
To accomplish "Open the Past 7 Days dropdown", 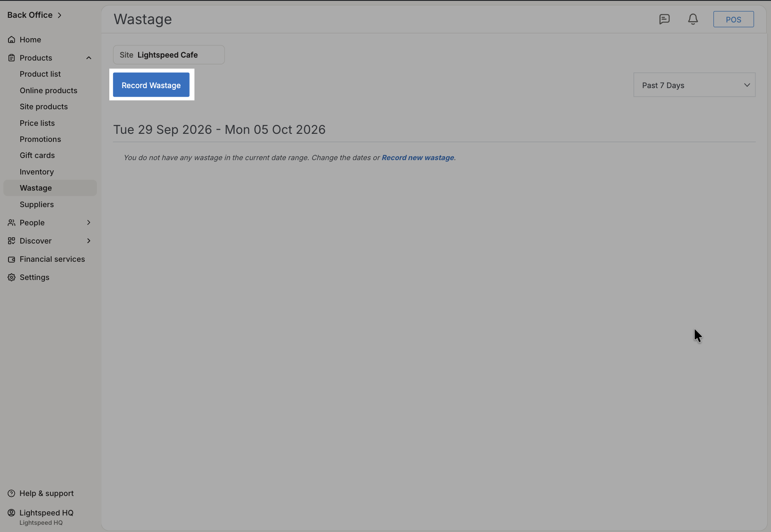I will pyautogui.click(x=694, y=85).
